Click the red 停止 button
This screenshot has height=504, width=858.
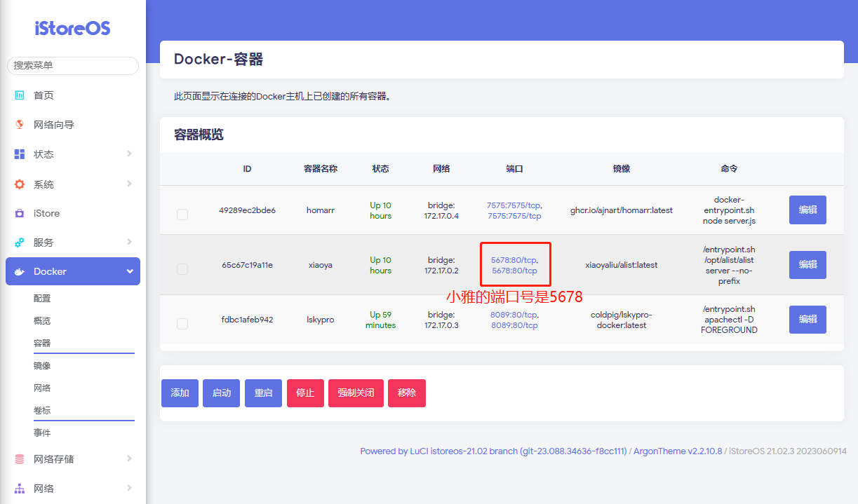(305, 393)
